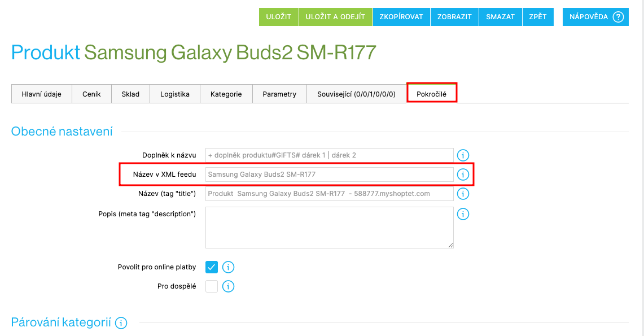Open info icon beside Doplněk k názvu
Viewport: 644px width, 336px height.
click(x=463, y=155)
